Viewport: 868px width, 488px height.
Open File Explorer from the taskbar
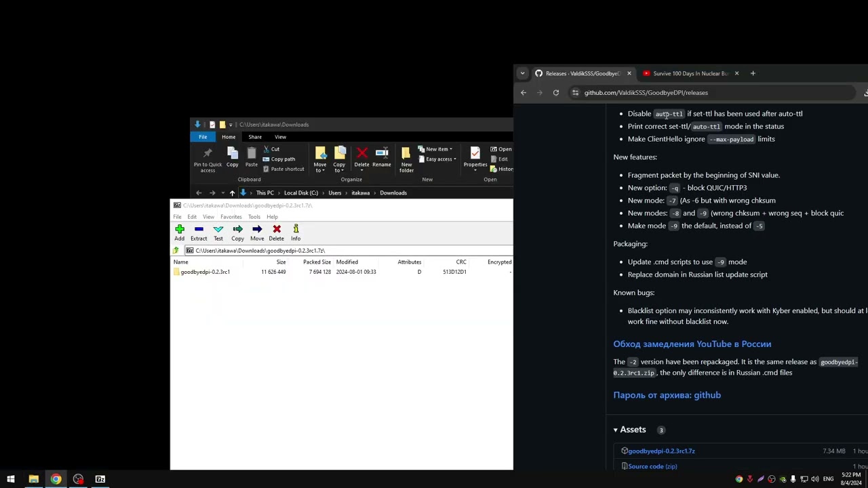(33, 479)
